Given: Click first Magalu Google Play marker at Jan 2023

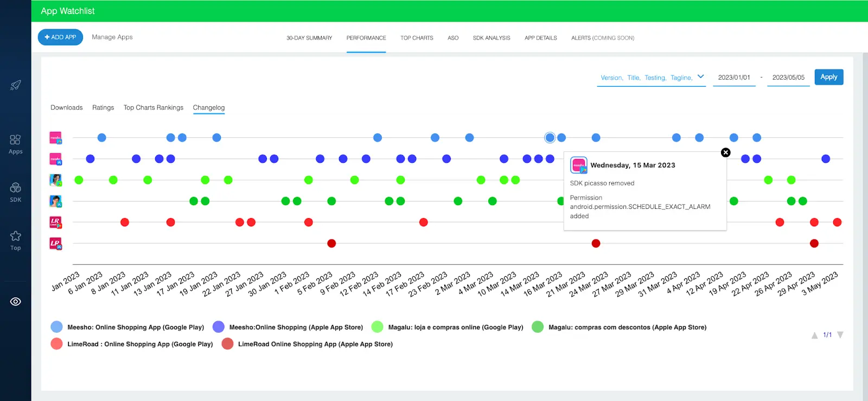Looking at the screenshot, I should pyautogui.click(x=79, y=180).
